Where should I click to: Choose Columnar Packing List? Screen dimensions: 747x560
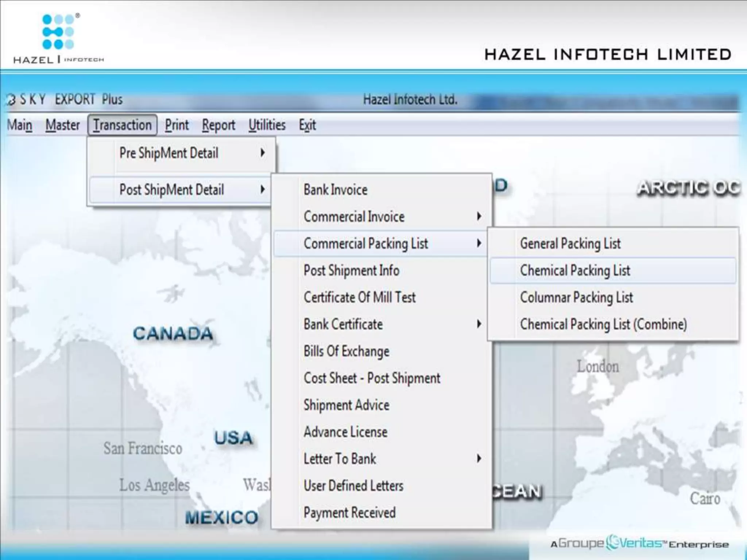click(576, 297)
